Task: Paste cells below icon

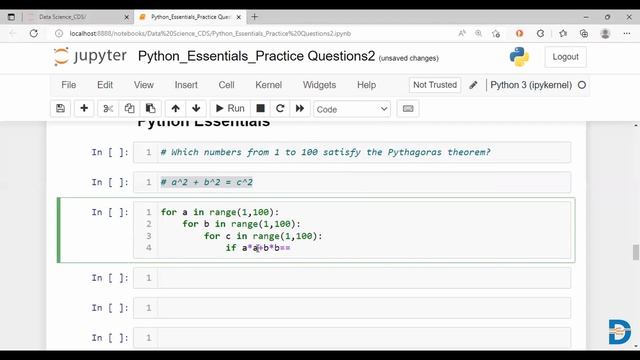Action: [x=151, y=109]
